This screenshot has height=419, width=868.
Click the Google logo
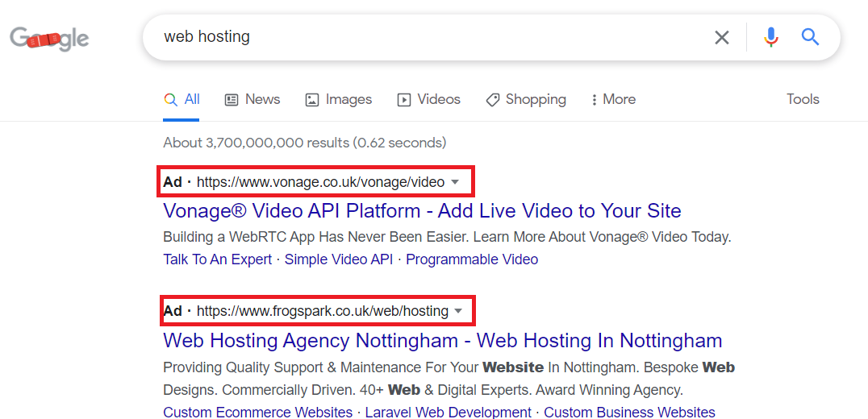pyautogui.click(x=49, y=38)
